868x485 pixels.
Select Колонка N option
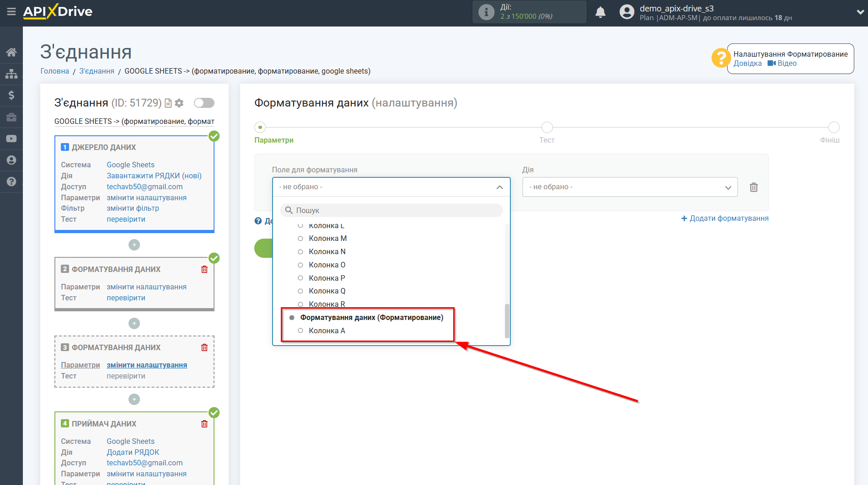[327, 251]
